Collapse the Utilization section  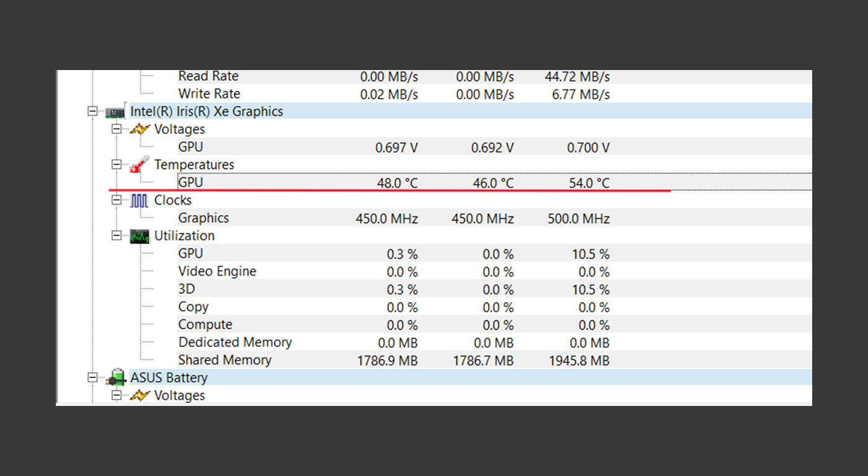[116, 236]
